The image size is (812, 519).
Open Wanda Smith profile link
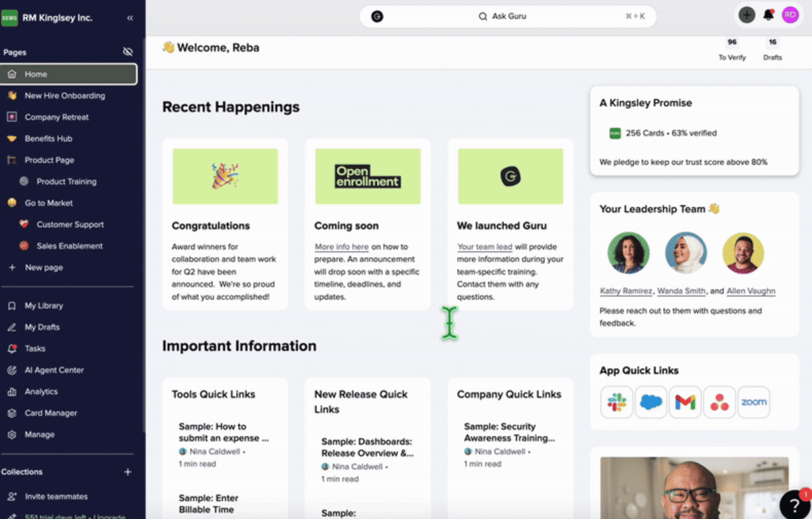682,291
